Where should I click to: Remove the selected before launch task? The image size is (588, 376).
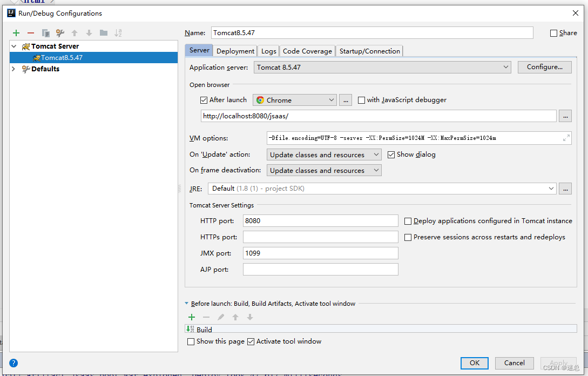click(x=206, y=317)
